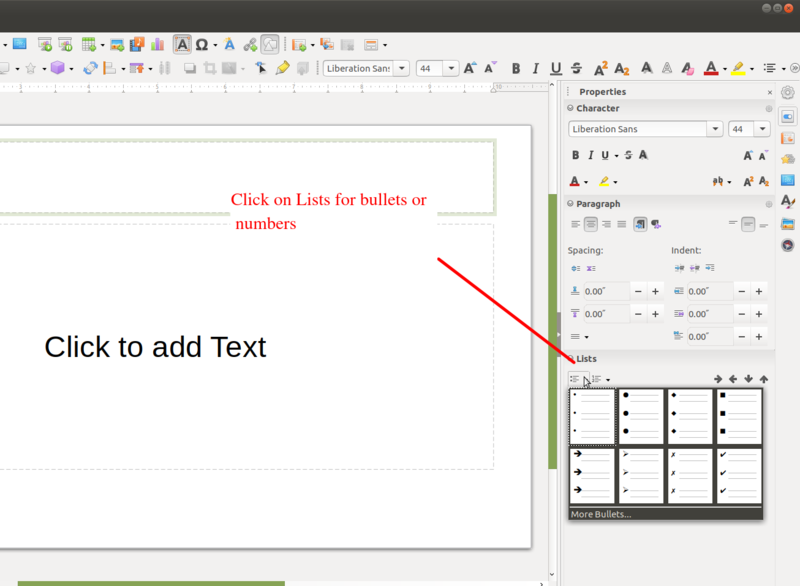
Task: Apply text shadow in the top toolbar
Action: click(x=646, y=68)
